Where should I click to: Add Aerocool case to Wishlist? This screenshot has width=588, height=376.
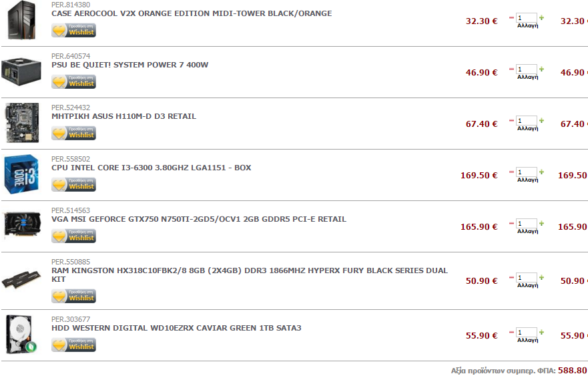(x=73, y=31)
